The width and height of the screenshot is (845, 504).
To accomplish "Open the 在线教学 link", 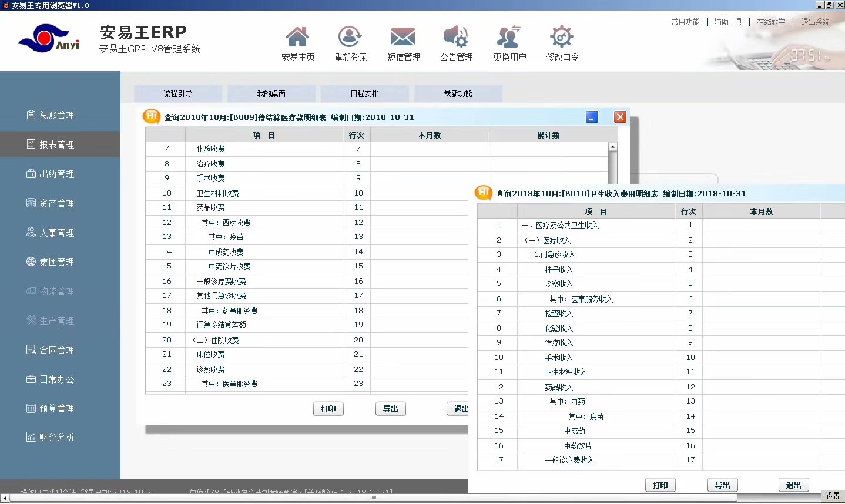I will click(771, 22).
